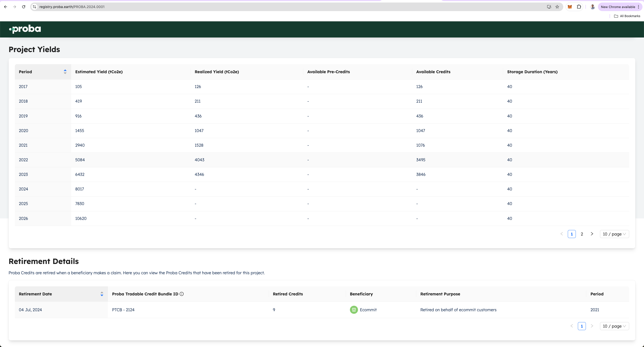Toggle sort on Retirement Date column
644x347 pixels.
(102, 294)
